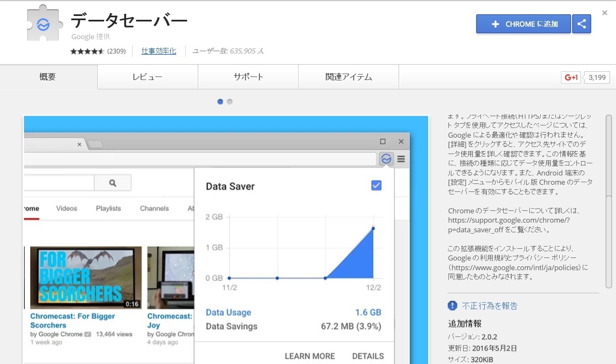Image resolution: width=616 pixels, height=364 pixels.
Task: Open the サポート tab
Action: (x=248, y=77)
